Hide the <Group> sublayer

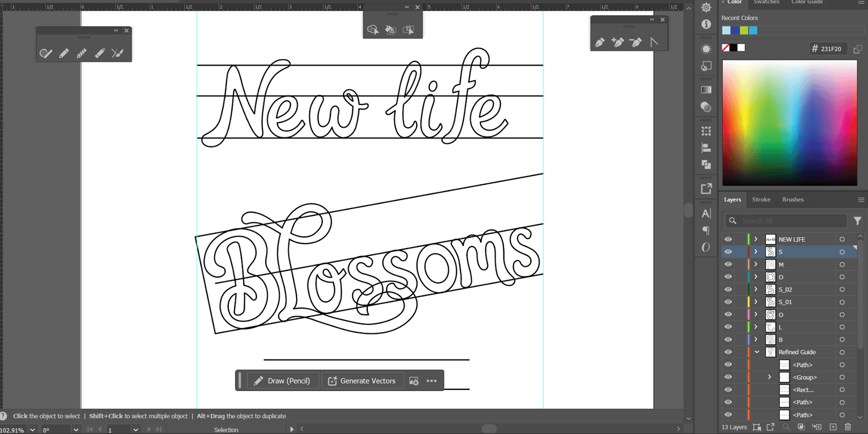tap(728, 377)
